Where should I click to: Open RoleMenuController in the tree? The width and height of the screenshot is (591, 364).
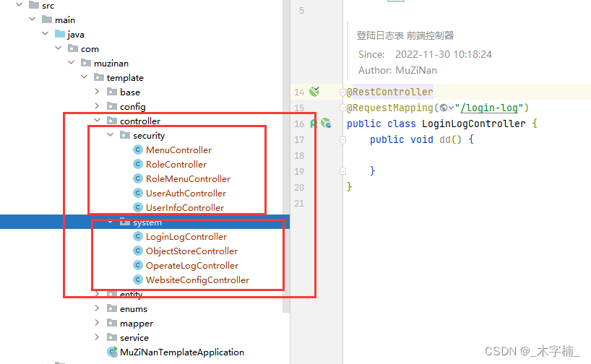188,178
